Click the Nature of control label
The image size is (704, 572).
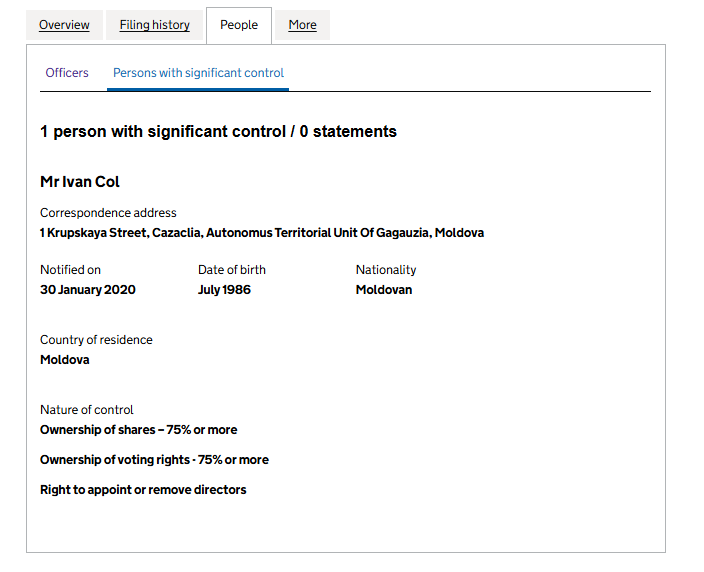click(x=86, y=410)
